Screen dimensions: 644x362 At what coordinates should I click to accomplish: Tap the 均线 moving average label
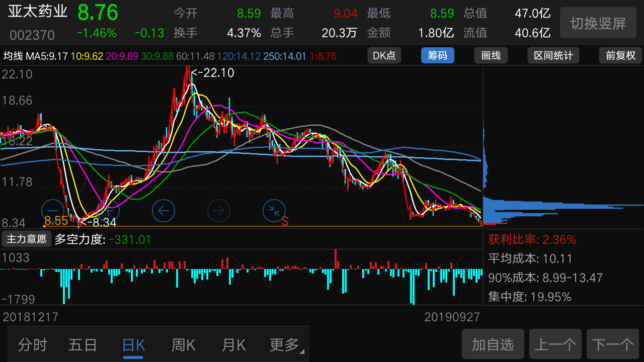[13, 56]
